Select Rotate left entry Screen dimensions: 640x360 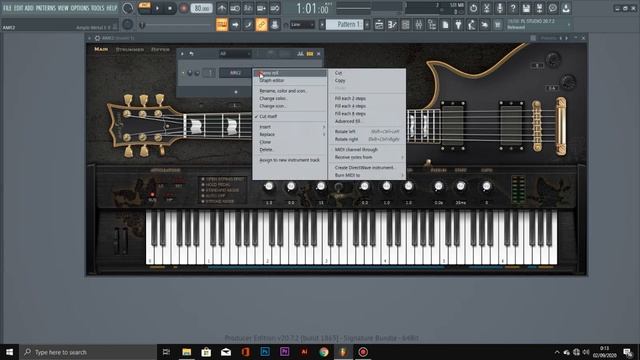pyautogui.click(x=367, y=132)
